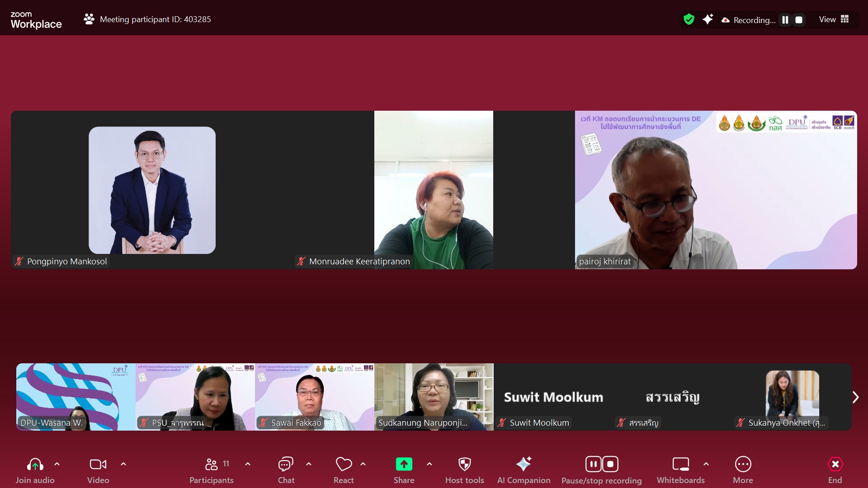Pause recording from the top bar
868x488 pixels.
pyautogui.click(x=785, y=20)
